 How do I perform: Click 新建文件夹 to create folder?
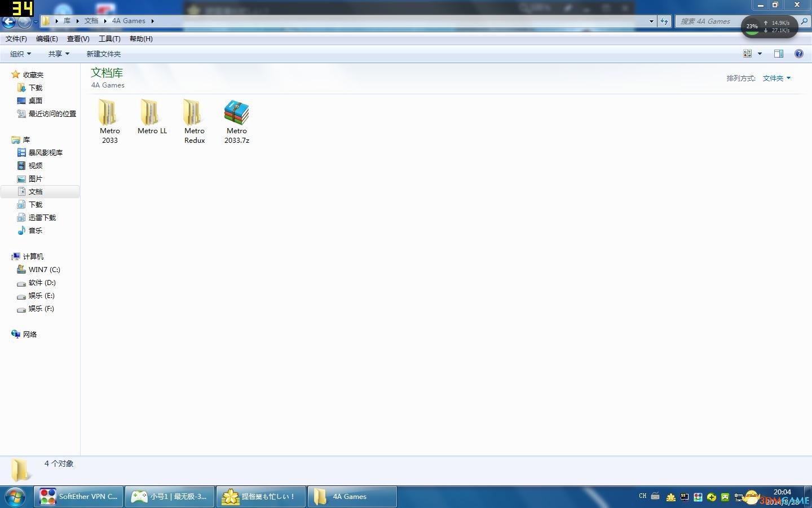tap(104, 54)
